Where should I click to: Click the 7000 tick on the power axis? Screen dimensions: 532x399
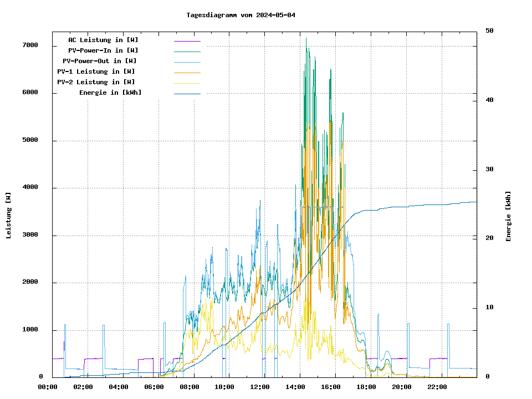pos(29,45)
